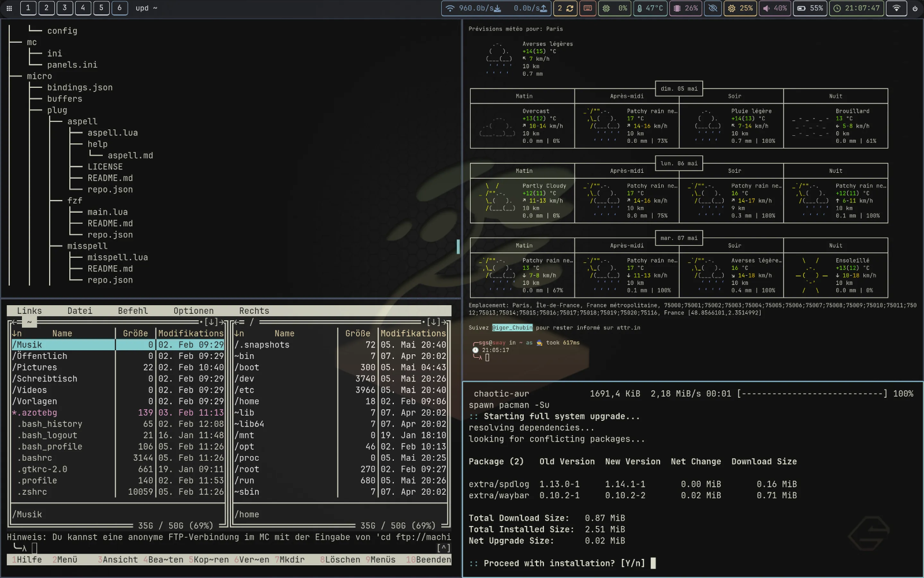Click the brightness 25% module

pos(740,8)
